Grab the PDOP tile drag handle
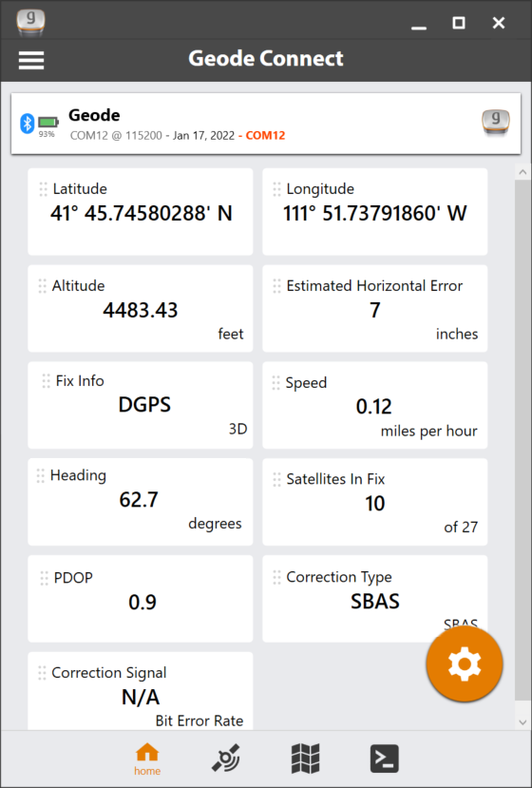This screenshot has height=788, width=532. coord(45,578)
